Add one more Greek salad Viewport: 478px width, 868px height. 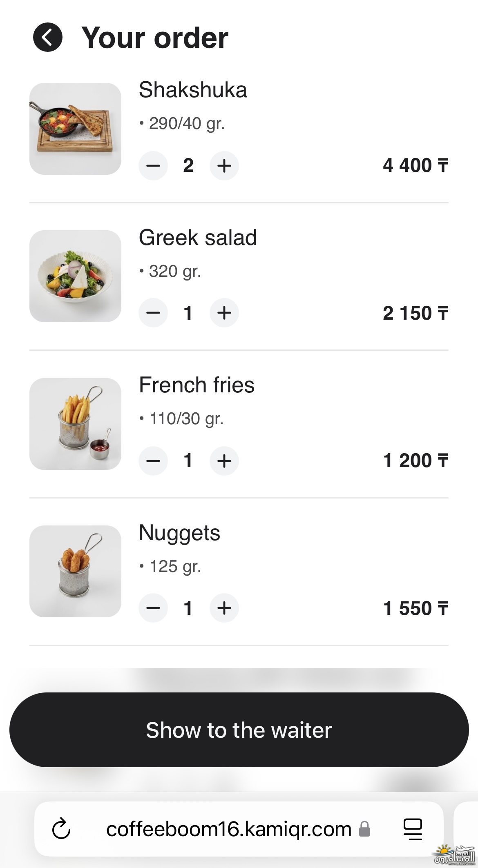pos(224,313)
